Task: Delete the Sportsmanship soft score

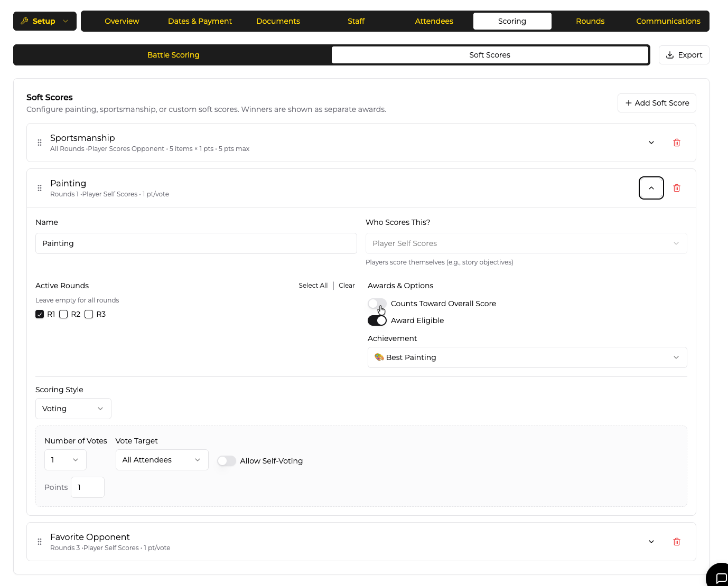Action: point(676,143)
